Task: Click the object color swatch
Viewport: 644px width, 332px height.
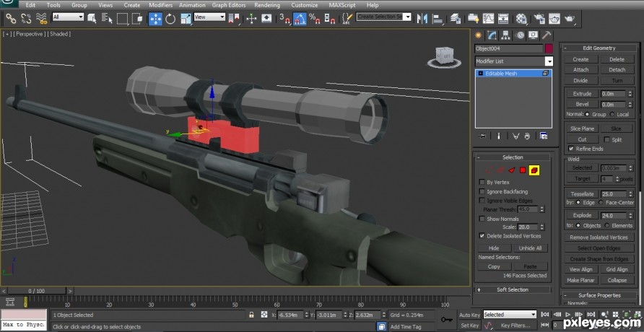Action: [x=549, y=48]
